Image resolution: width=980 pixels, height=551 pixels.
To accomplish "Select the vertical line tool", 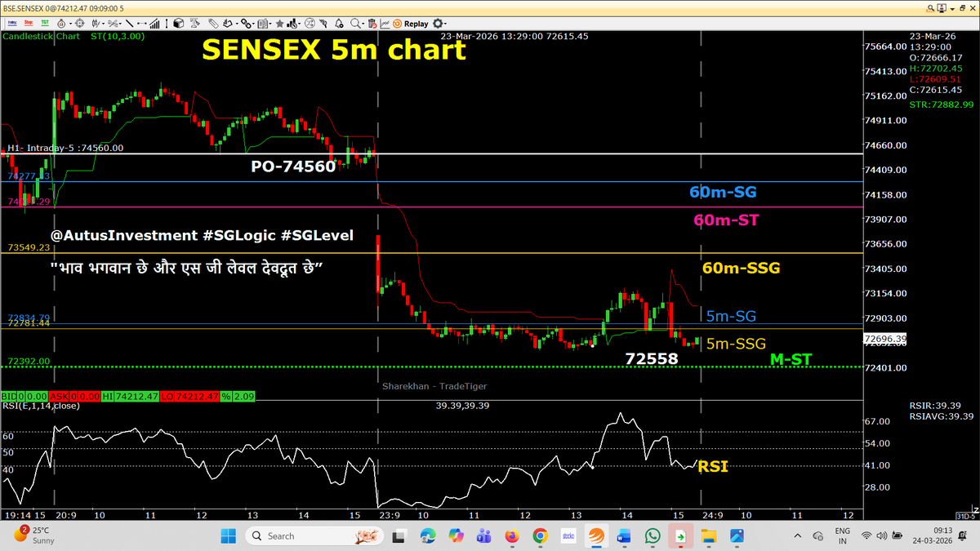I will 167,24.
